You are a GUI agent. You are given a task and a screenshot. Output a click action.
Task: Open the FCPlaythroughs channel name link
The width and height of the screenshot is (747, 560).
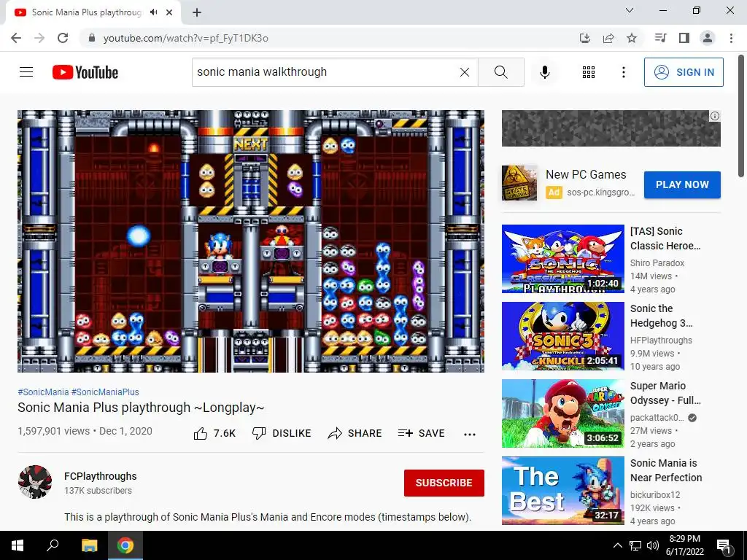(x=101, y=476)
